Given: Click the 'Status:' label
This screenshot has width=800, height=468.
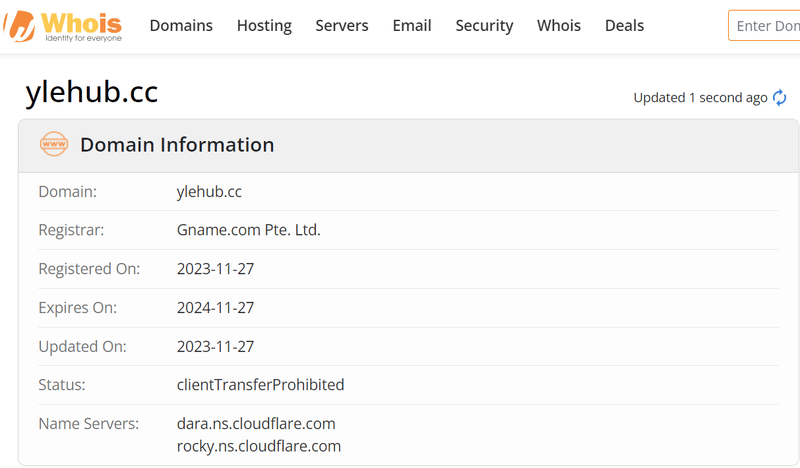Looking at the screenshot, I should pyautogui.click(x=62, y=385).
